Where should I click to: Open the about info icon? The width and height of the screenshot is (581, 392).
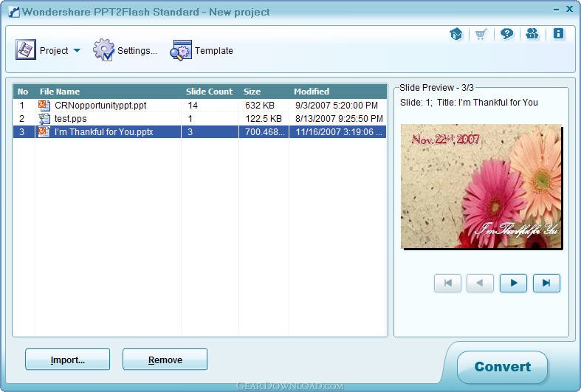pos(558,33)
